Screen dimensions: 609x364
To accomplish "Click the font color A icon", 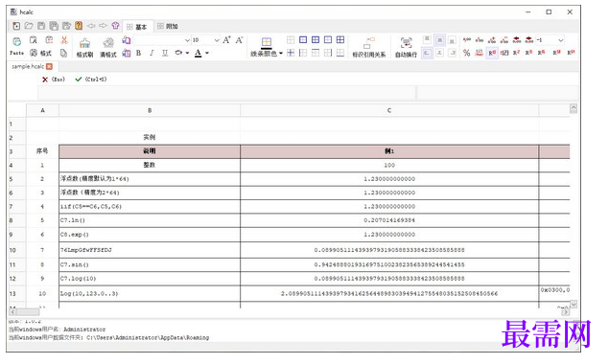I will point(199,54).
